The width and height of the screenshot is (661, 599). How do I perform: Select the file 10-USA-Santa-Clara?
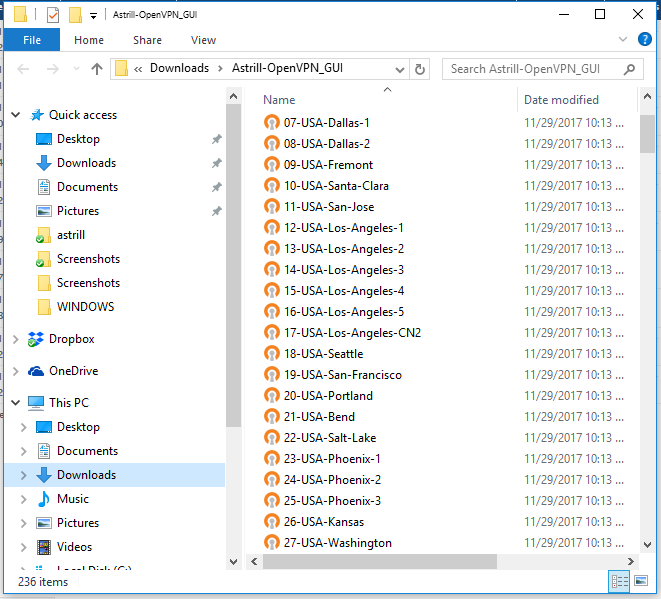tap(336, 186)
